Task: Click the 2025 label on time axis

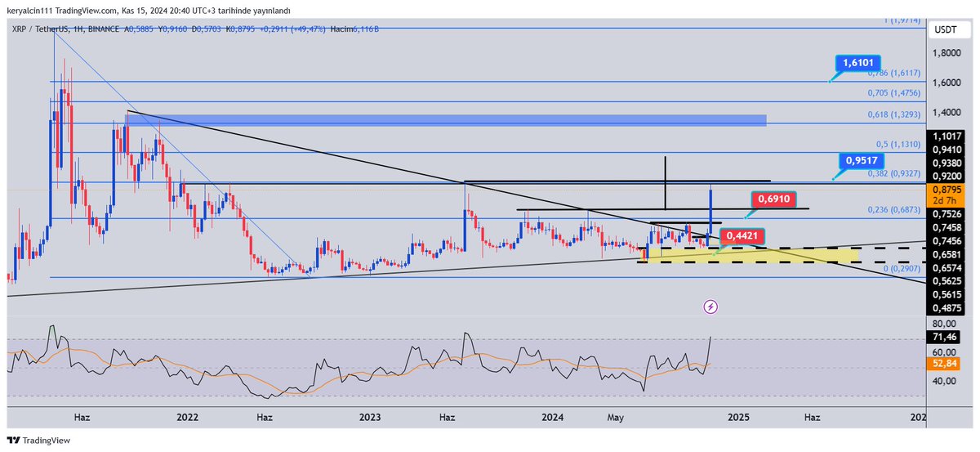Action: (x=737, y=417)
